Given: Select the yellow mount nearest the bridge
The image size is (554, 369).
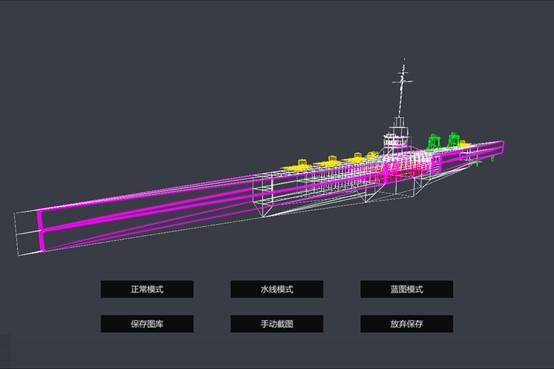Looking at the screenshot, I should [372, 155].
